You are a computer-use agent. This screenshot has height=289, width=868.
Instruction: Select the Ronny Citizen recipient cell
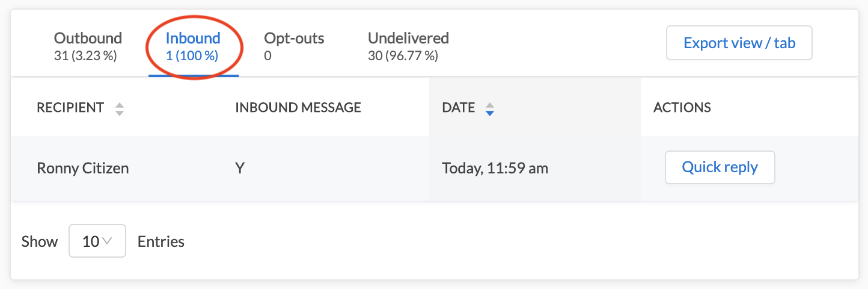(83, 168)
